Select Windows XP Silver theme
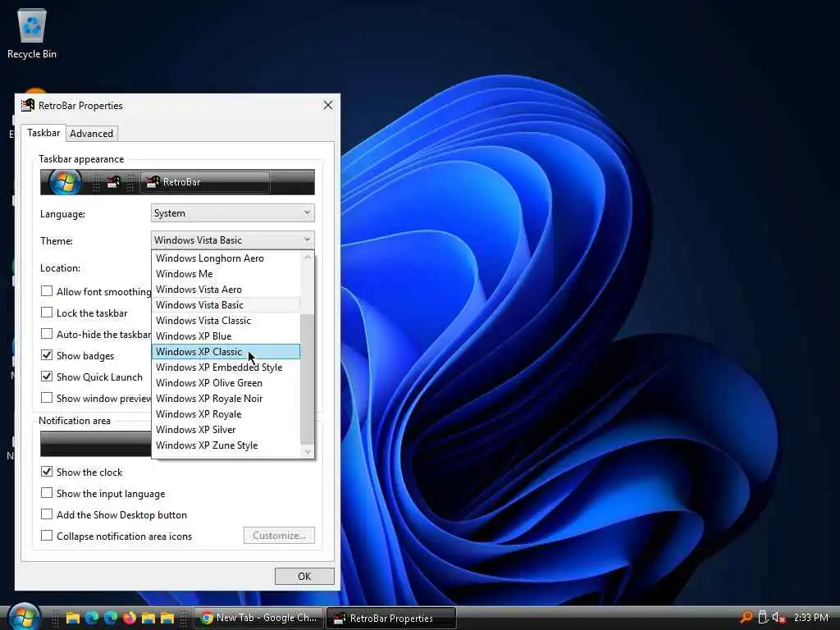 coord(226,429)
